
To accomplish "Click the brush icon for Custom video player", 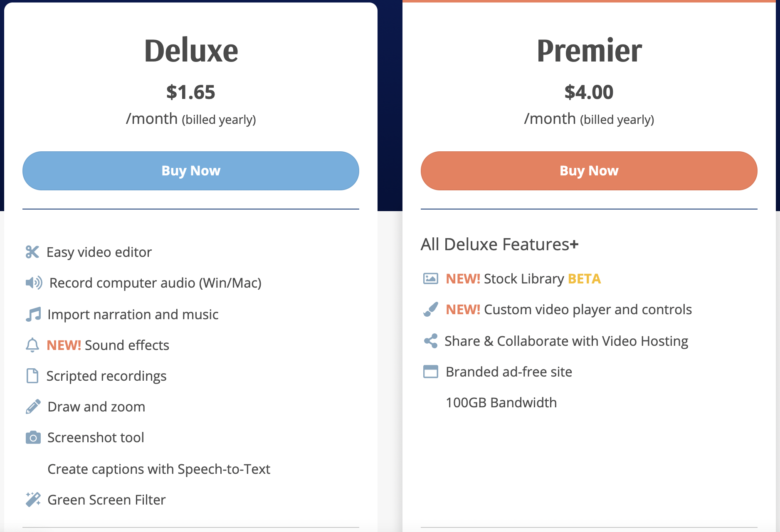I will 431,309.
